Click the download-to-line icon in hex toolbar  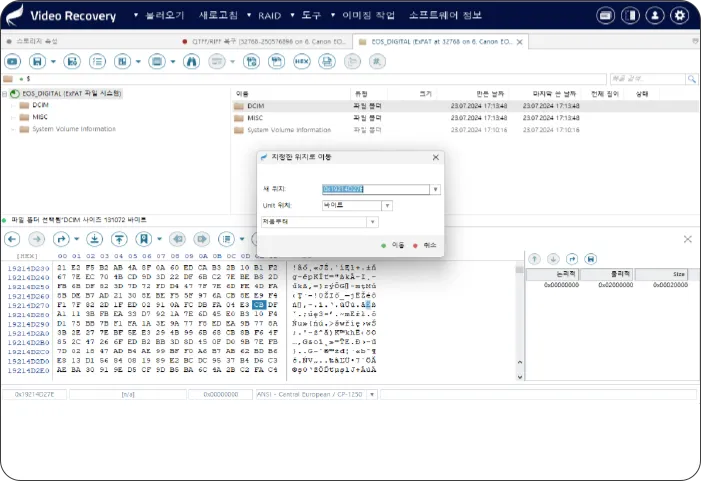pos(94,239)
